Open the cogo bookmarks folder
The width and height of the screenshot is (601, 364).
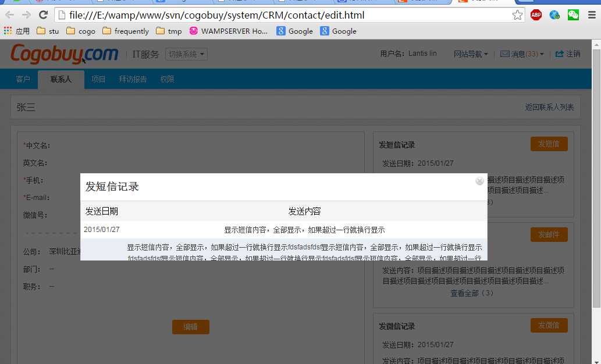81,31
